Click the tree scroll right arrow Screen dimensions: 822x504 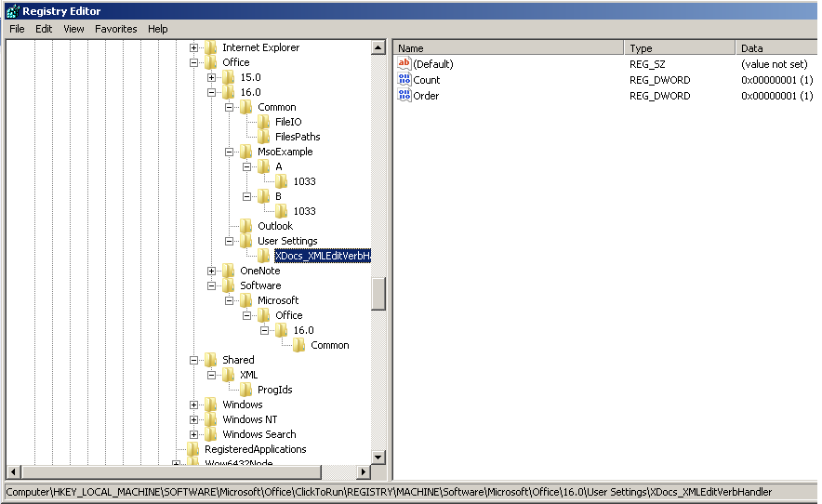click(363, 472)
